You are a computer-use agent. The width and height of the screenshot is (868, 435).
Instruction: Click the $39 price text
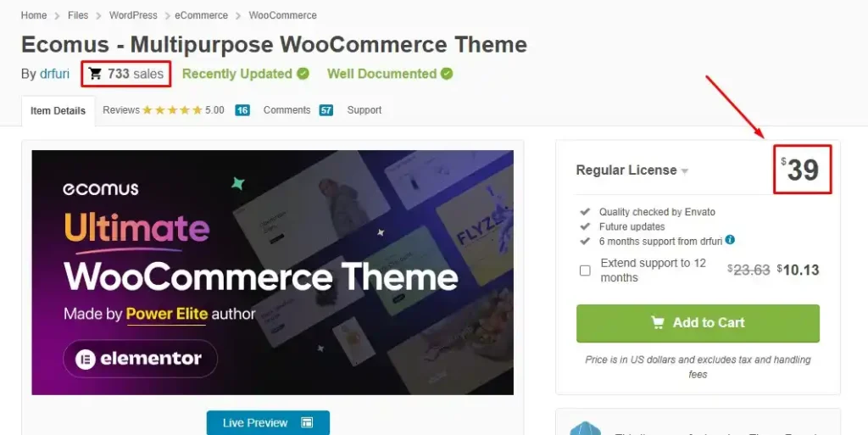[800, 170]
